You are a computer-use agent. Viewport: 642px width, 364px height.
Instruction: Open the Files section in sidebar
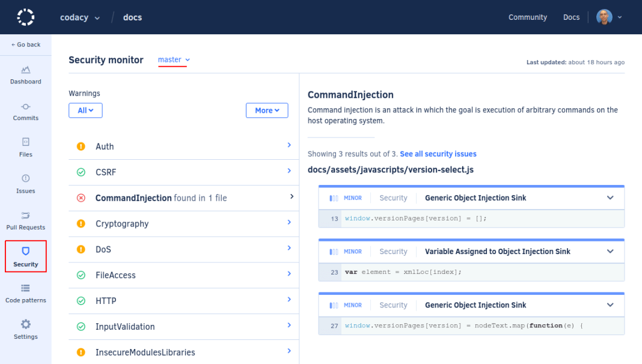coord(25,148)
